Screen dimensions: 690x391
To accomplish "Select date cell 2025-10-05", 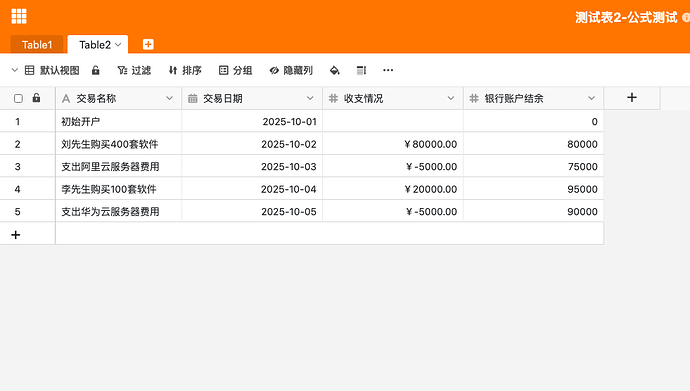I will tap(252, 212).
